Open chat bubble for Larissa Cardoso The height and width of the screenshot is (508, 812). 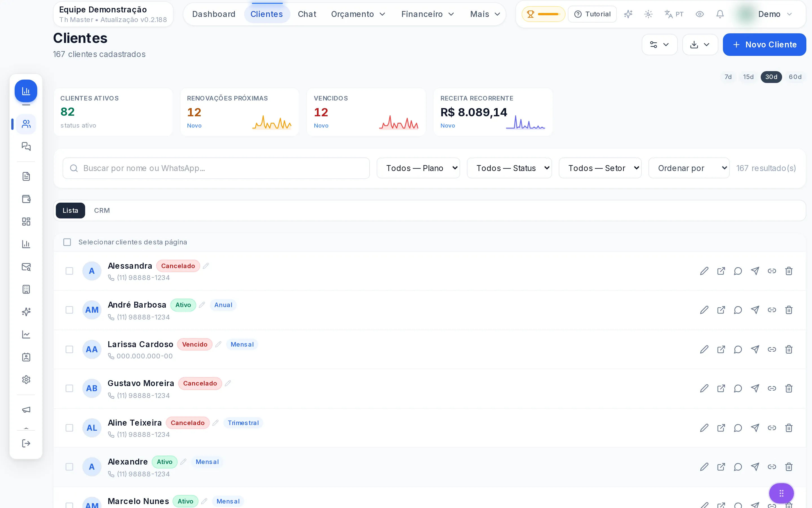point(738,349)
